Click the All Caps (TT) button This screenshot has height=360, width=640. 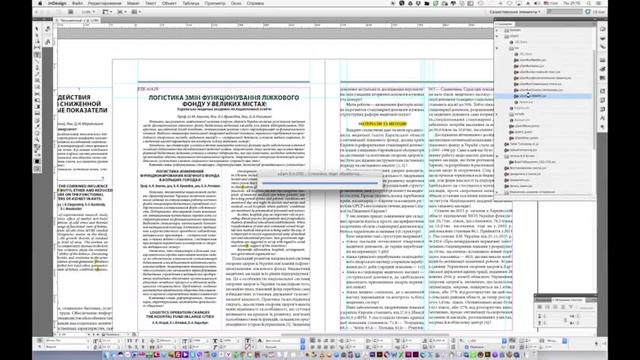coord(130,340)
